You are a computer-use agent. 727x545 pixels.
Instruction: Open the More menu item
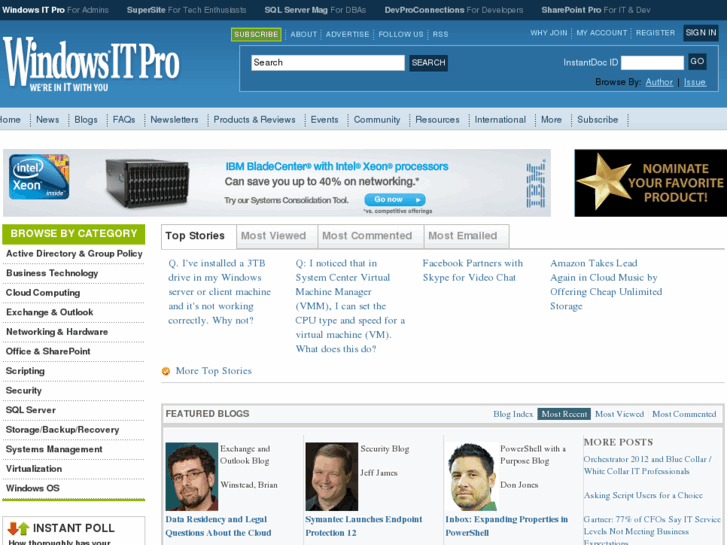(551, 120)
